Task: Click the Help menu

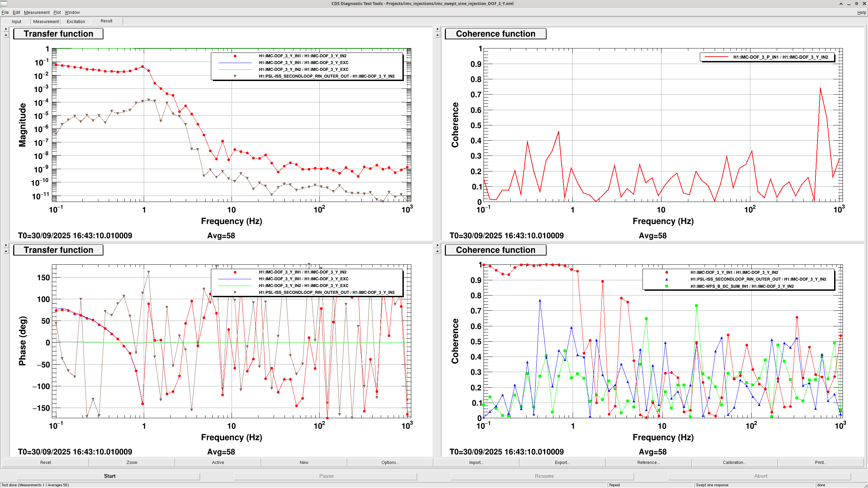Action: [x=861, y=13]
